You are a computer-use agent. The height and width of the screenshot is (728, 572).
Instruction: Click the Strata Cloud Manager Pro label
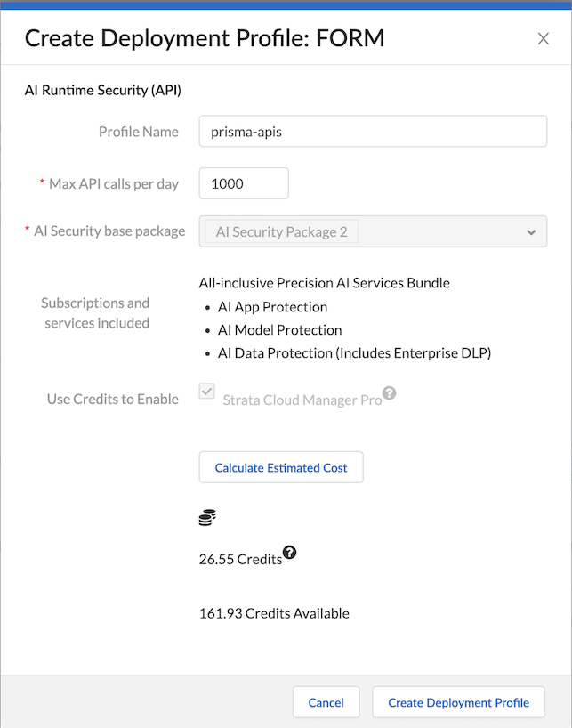302,400
